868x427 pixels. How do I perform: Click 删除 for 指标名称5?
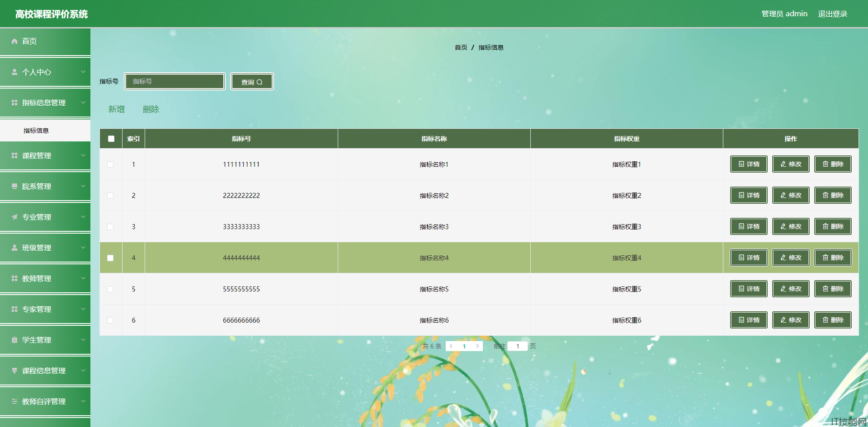coord(833,289)
